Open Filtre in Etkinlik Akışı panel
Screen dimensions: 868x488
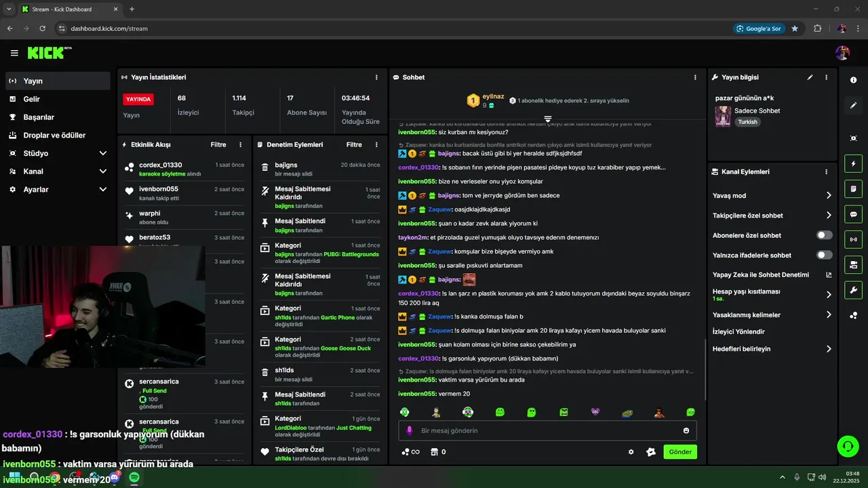click(218, 144)
